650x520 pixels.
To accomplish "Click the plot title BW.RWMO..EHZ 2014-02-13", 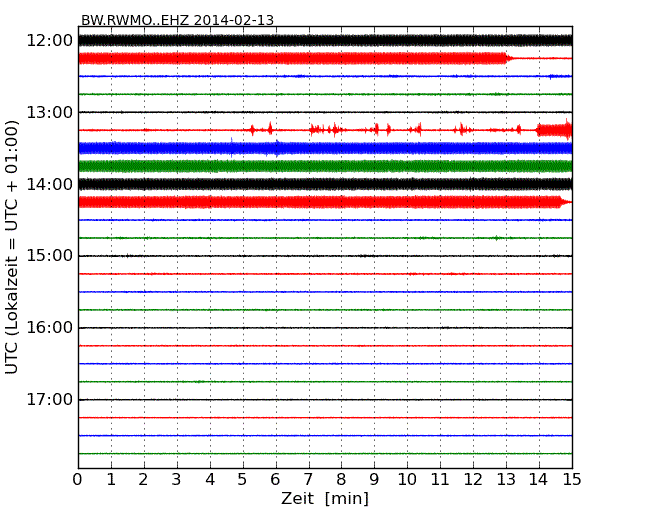I will (177, 20).
